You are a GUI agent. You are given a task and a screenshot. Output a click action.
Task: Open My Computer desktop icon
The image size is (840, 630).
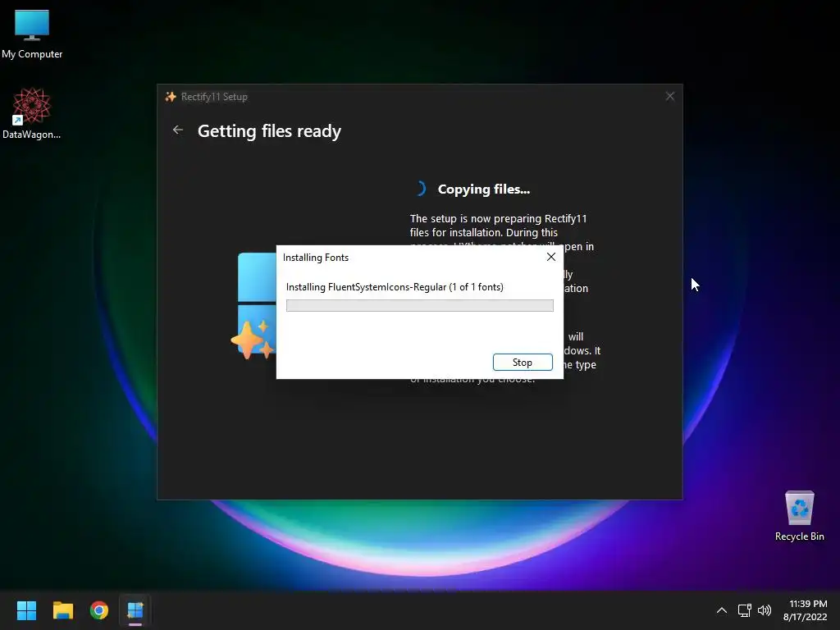pyautogui.click(x=32, y=34)
